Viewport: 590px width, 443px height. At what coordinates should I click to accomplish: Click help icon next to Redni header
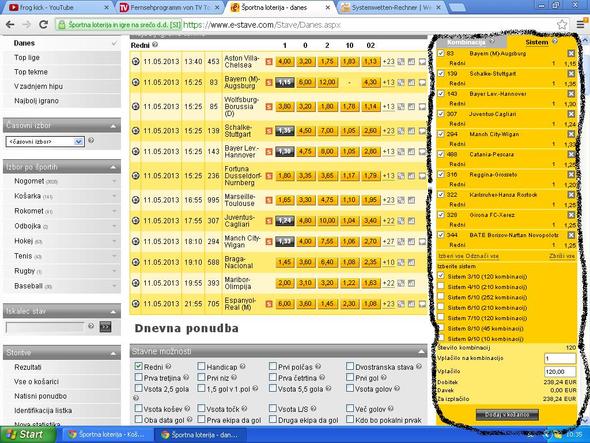(x=155, y=45)
